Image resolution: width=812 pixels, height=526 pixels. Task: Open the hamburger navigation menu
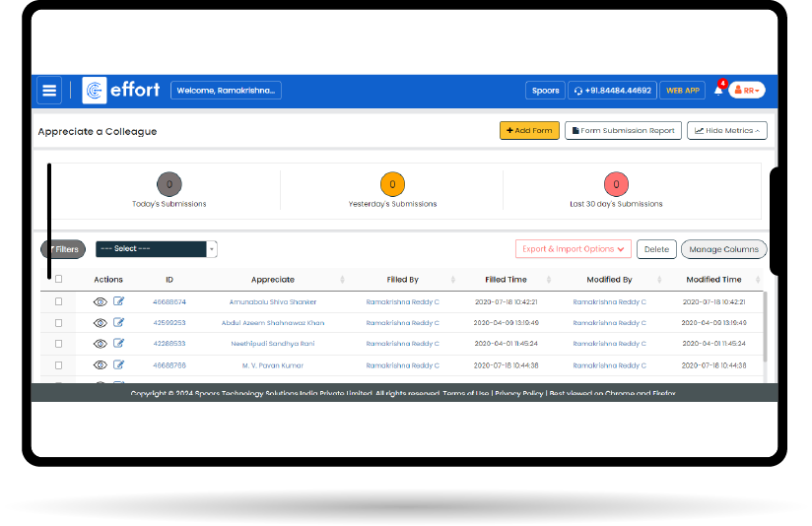coord(48,91)
